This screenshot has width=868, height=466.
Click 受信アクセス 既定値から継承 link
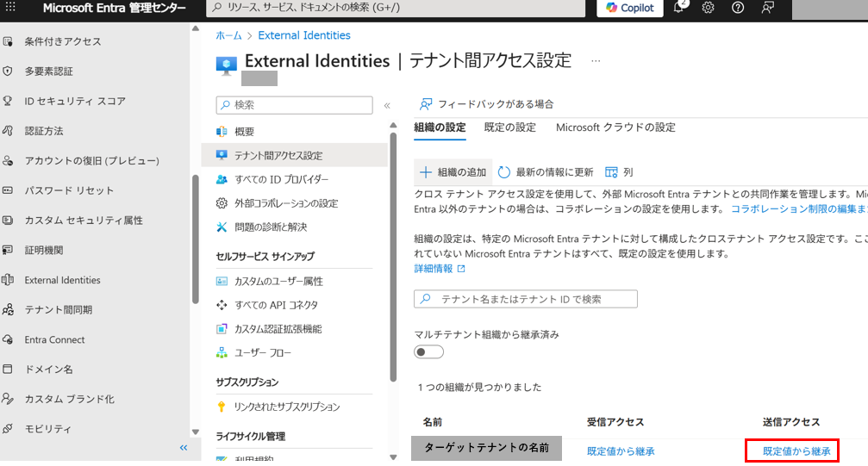(621, 451)
